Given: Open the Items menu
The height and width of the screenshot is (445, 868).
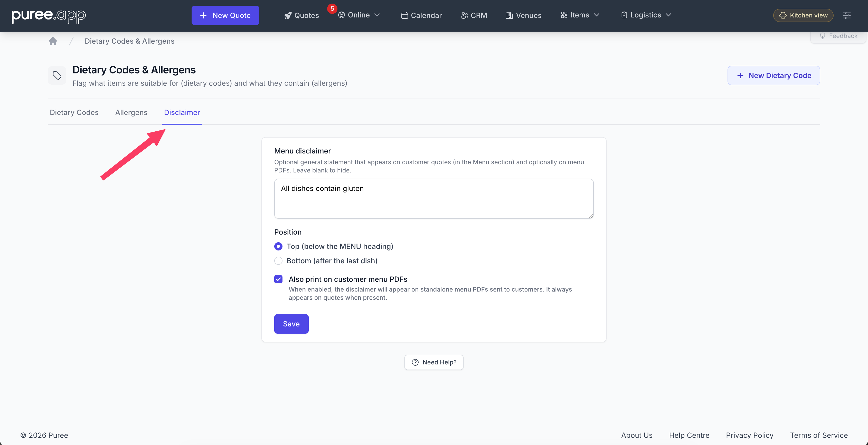Looking at the screenshot, I should point(580,15).
